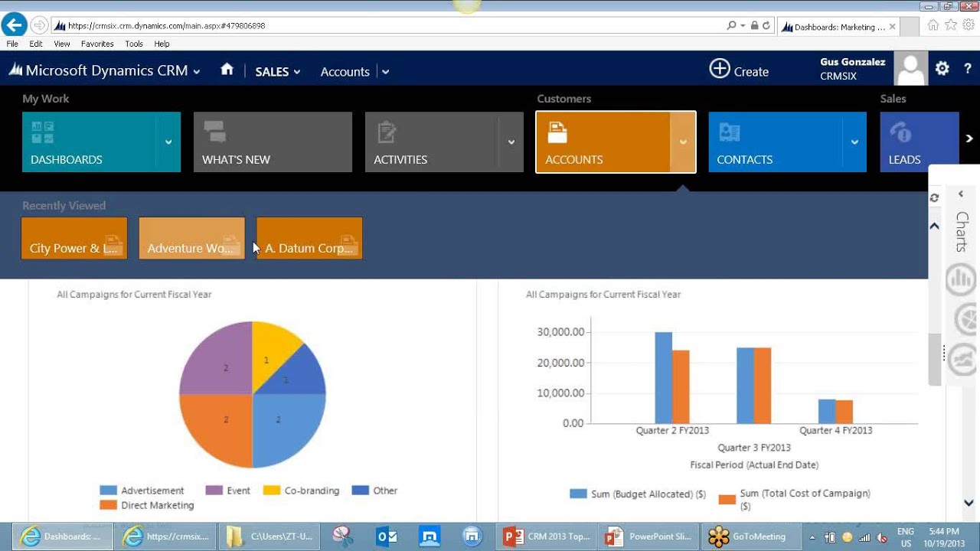The image size is (980, 551).
Task: Open the Tools menu
Action: pos(134,44)
